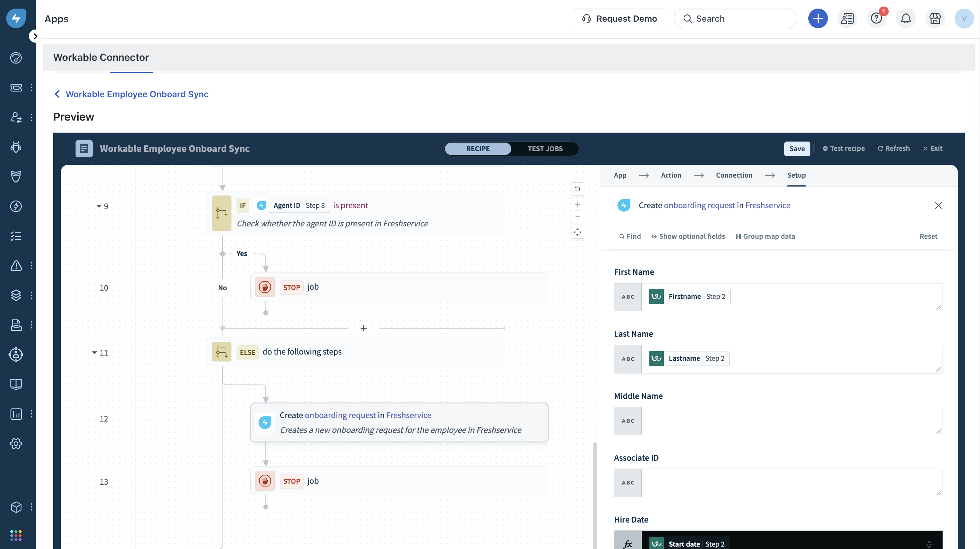This screenshot has width=980, height=549.
Task: Click the help question mark icon
Action: pyautogui.click(x=876, y=18)
